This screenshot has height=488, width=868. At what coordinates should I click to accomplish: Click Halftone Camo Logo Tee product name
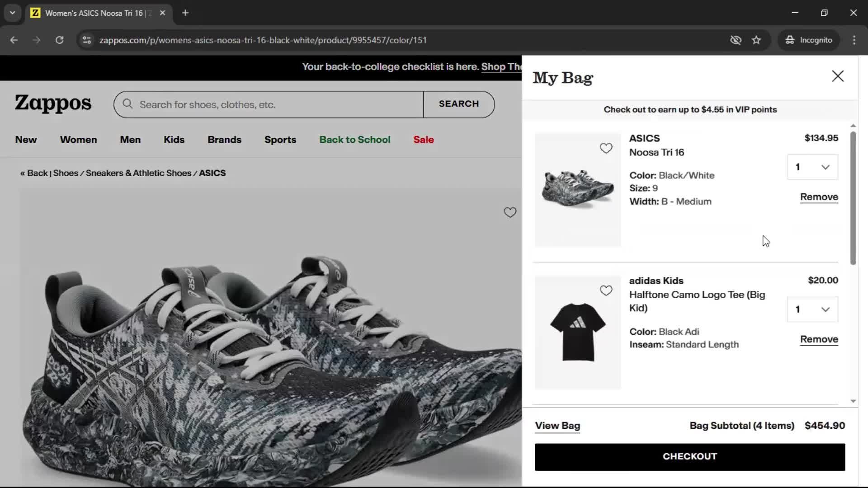pos(697,301)
